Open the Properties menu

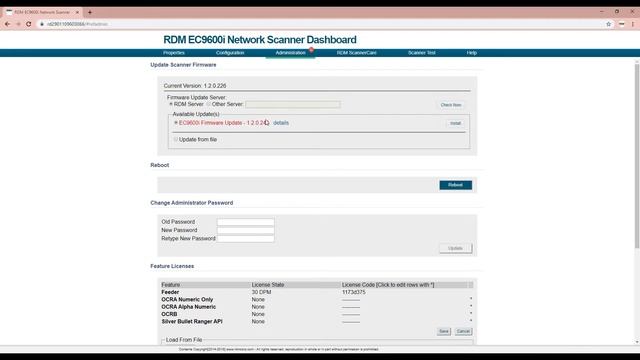pyautogui.click(x=174, y=53)
